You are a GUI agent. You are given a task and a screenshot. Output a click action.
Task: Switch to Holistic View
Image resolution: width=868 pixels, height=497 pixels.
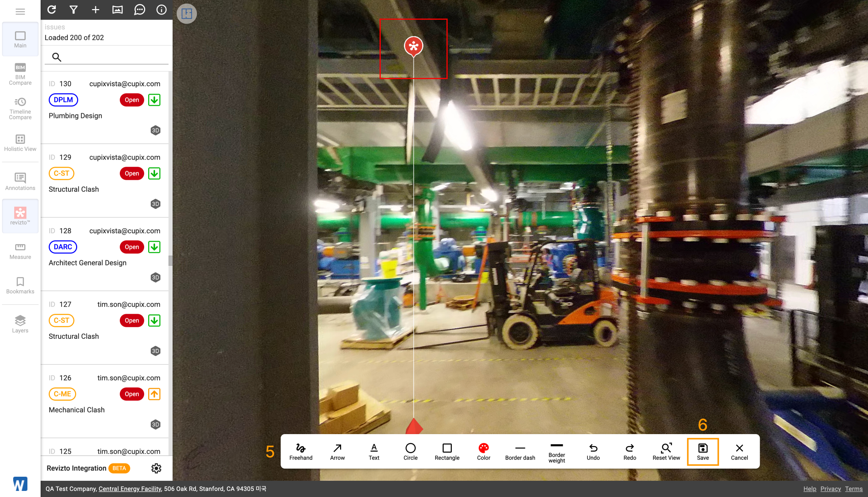(x=20, y=143)
